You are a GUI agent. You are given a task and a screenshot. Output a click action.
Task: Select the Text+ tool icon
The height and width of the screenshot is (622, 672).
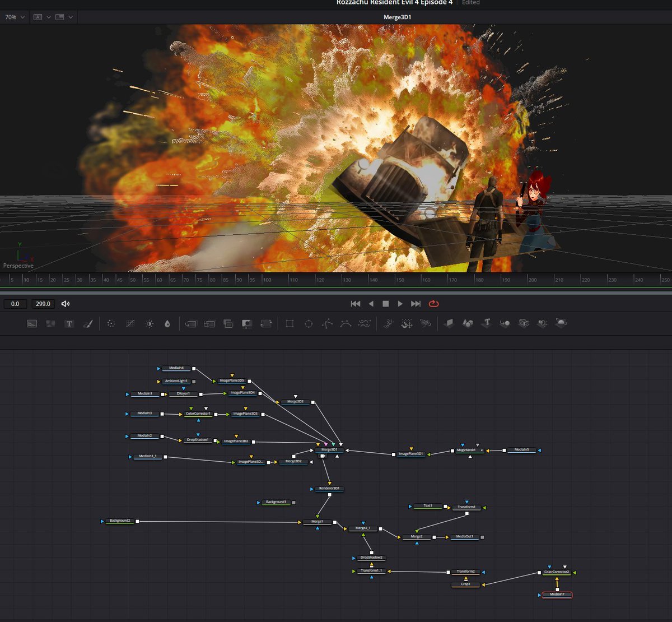pos(69,324)
